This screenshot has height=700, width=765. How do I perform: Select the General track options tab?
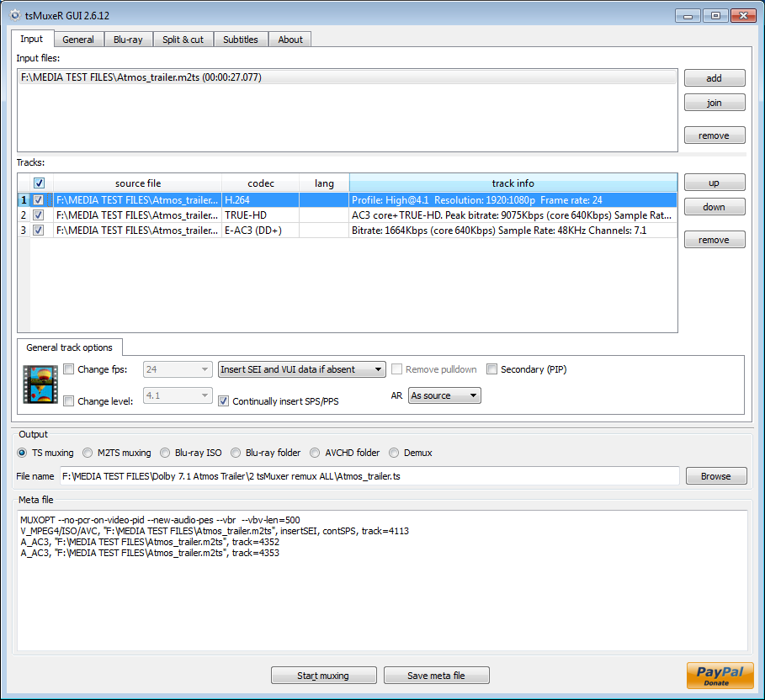(69, 347)
